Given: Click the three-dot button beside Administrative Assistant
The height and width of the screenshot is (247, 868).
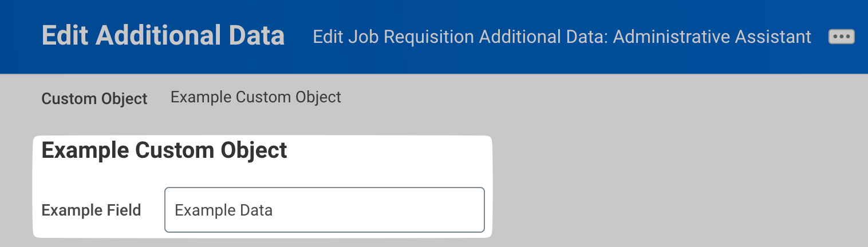Looking at the screenshot, I should click(x=841, y=37).
